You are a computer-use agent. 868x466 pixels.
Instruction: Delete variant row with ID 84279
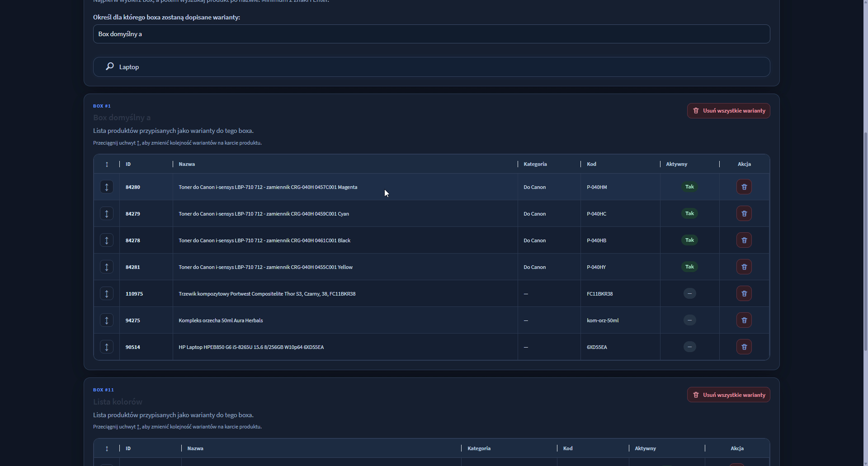click(744, 213)
